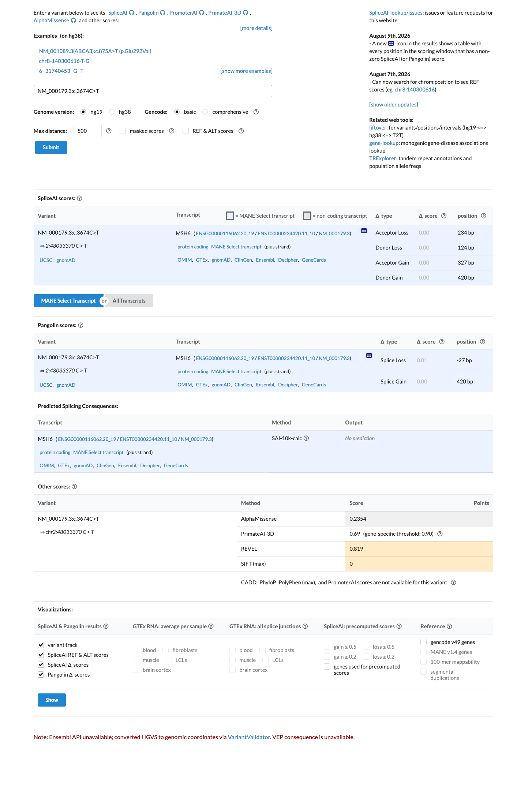
Task: Check gencode v49 genes reference
Action: click(424, 642)
